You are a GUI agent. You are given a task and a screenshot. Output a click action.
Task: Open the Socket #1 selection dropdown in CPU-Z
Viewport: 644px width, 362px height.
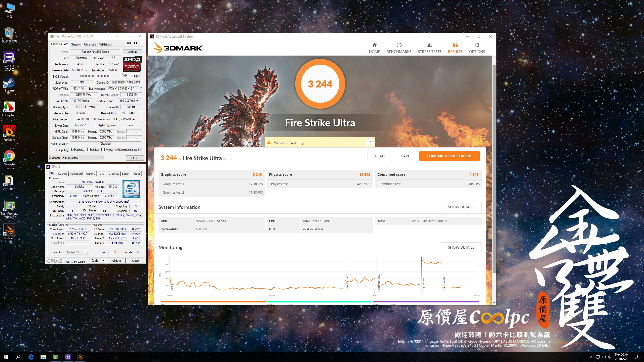(77, 252)
